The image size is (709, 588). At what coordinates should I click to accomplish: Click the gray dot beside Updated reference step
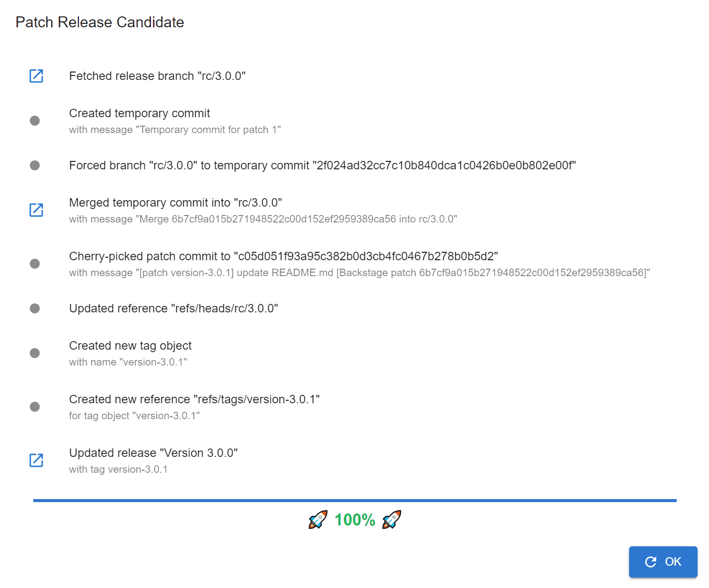coord(35,308)
